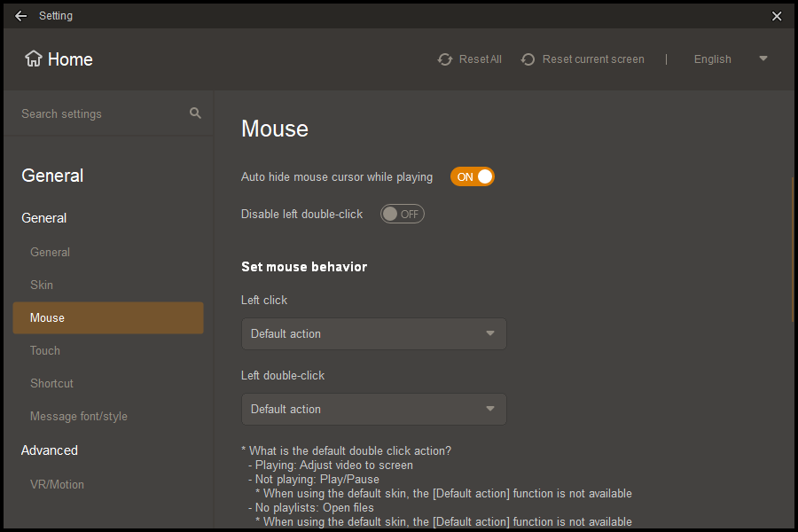Click the vertical scrollbar on the right
This screenshot has height=532, width=798.
[x=793, y=248]
